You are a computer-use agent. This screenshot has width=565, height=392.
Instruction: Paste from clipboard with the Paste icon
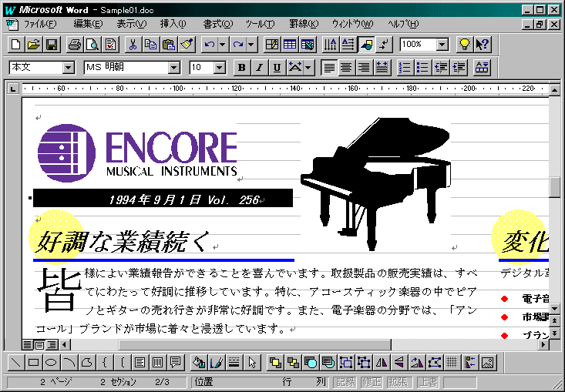click(x=169, y=45)
